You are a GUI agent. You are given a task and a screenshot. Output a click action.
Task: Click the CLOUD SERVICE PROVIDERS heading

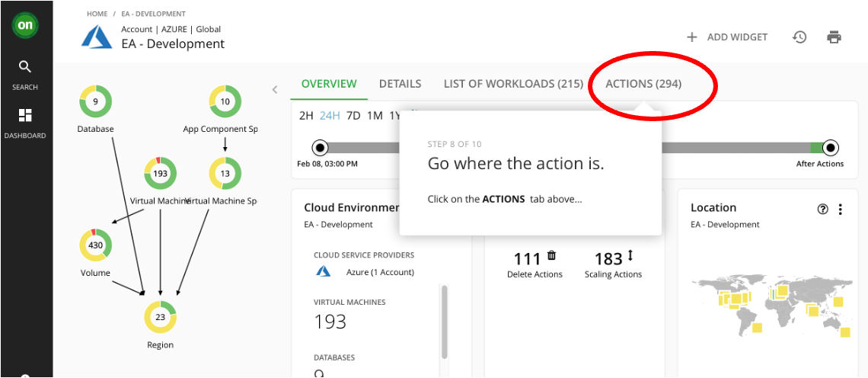(x=364, y=255)
